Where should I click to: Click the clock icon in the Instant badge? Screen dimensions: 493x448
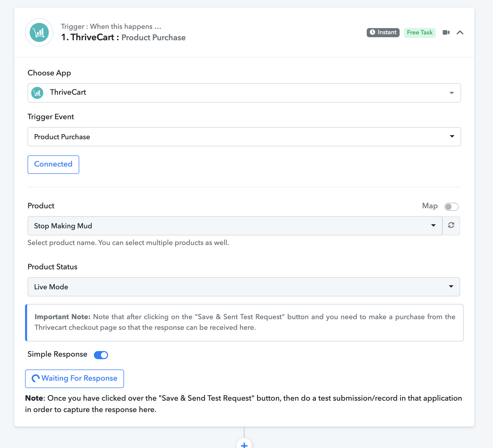coord(372,32)
